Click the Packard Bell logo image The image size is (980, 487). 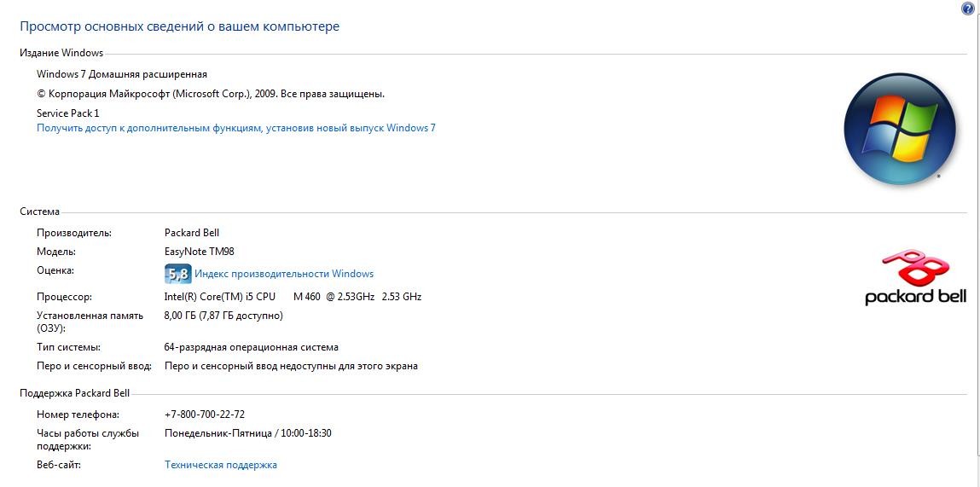[x=915, y=277]
